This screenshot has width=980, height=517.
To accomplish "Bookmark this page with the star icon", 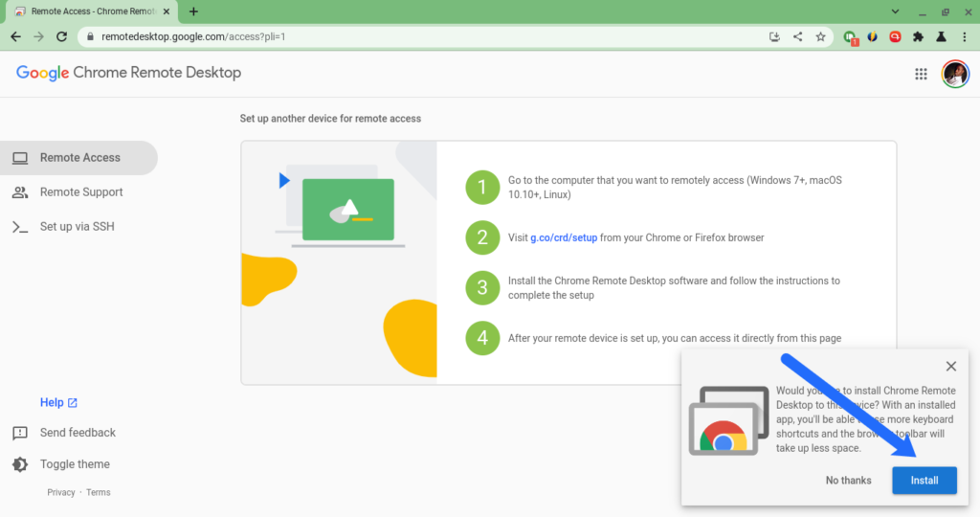I will click(820, 37).
